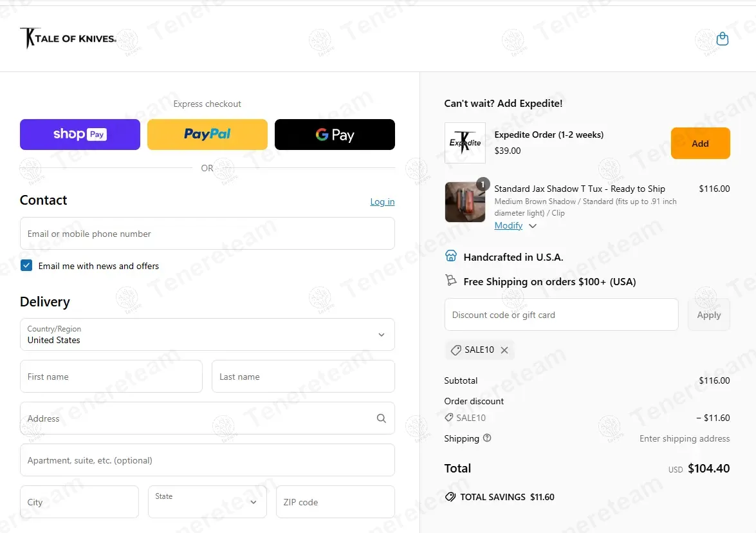The width and height of the screenshot is (756, 533).
Task: Click the Jax Shadow T Tux product image
Action: [x=465, y=202]
